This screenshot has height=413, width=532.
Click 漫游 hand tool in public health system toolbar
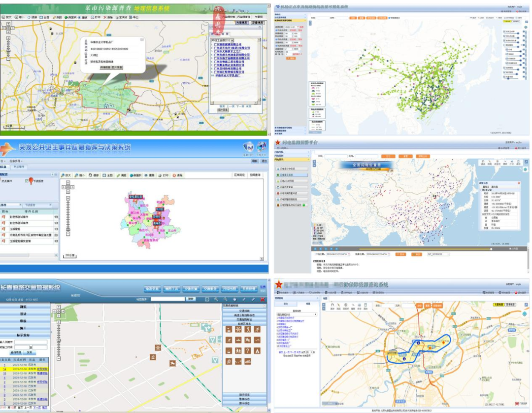pyautogui.click(x=94, y=175)
